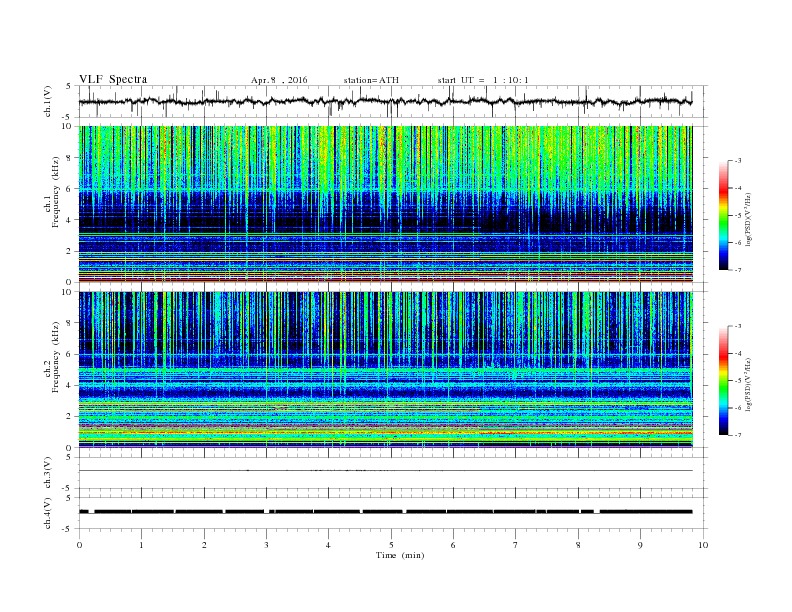Click the thick ch.4 signal trace
The image size is (792, 612).
click(x=385, y=512)
